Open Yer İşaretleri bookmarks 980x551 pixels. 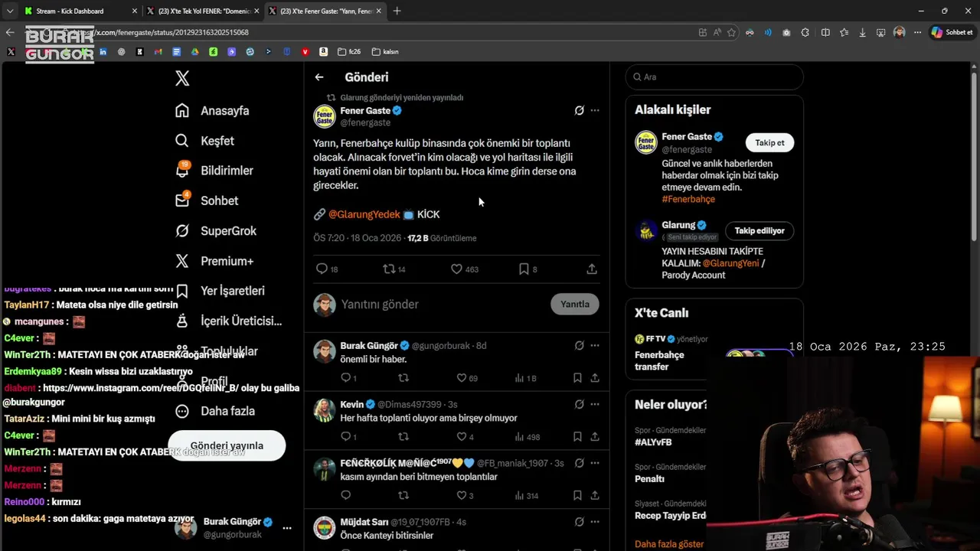point(220,291)
